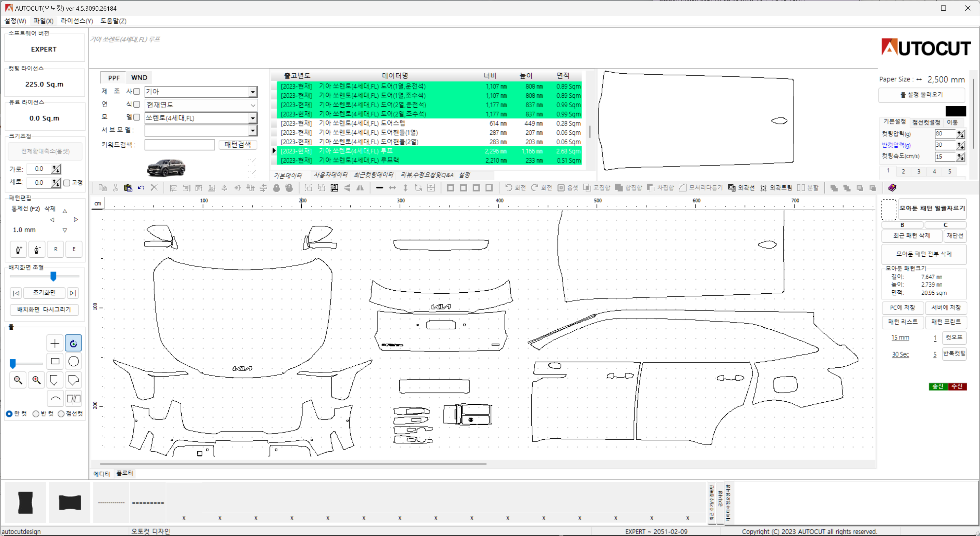Click the 툴 설정 불러오기 button
Viewport: 980px width, 536px height.
coord(921,95)
